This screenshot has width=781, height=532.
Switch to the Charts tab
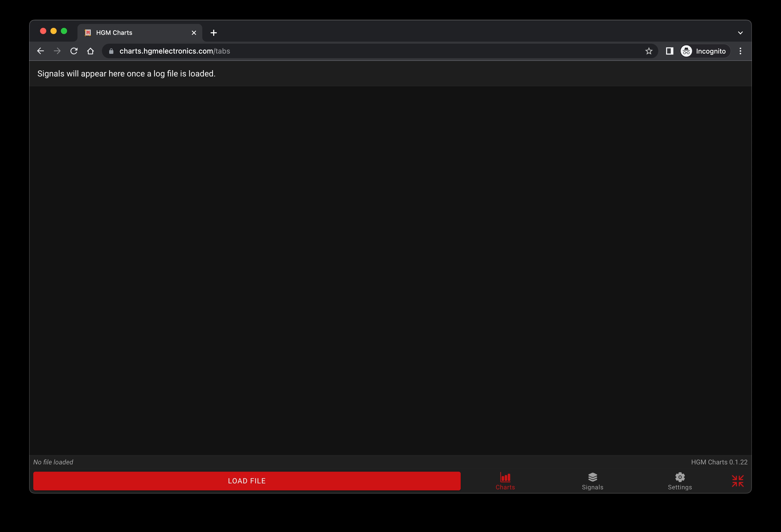pyautogui.click(x=505, y=481)
